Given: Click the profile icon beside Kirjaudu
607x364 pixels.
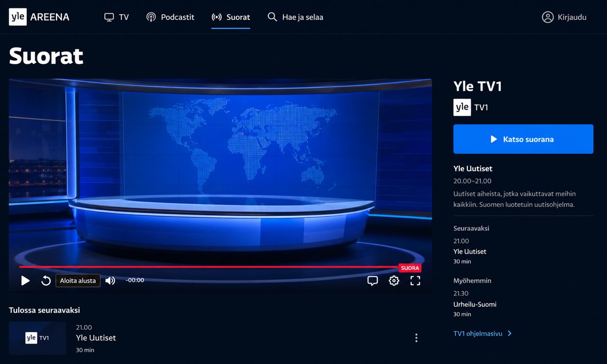Looking at the screenshot, I should coord(547,17).
